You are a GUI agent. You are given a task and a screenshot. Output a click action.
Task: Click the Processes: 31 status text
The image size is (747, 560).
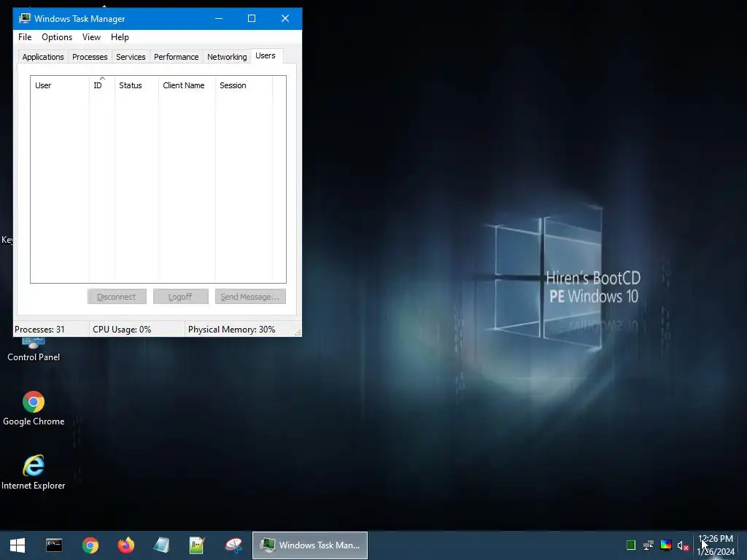click(x=39, y=330)
